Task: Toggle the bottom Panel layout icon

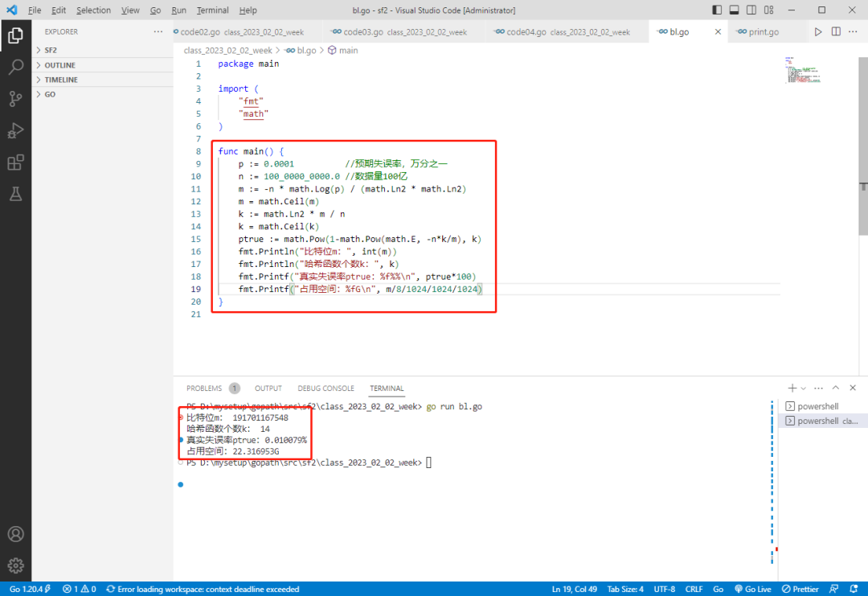Action: (734, 10)
